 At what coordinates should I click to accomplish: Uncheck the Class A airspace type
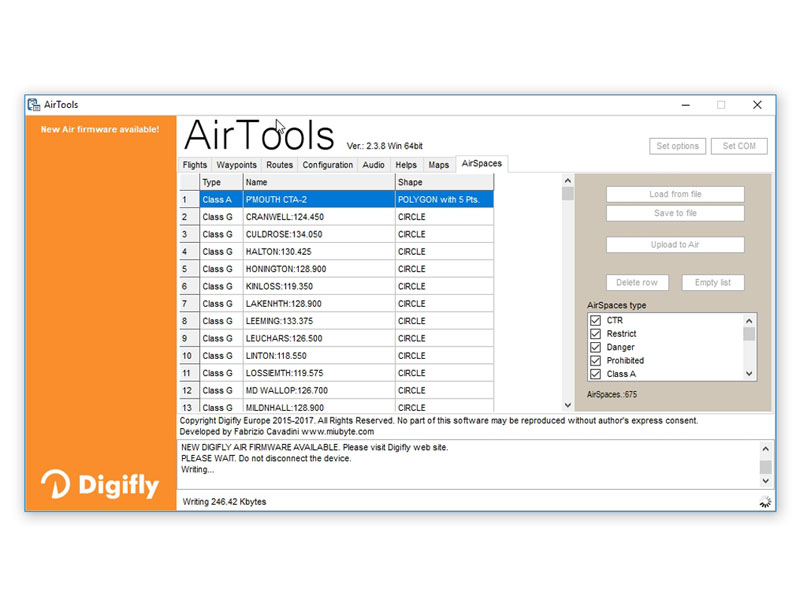595,374
